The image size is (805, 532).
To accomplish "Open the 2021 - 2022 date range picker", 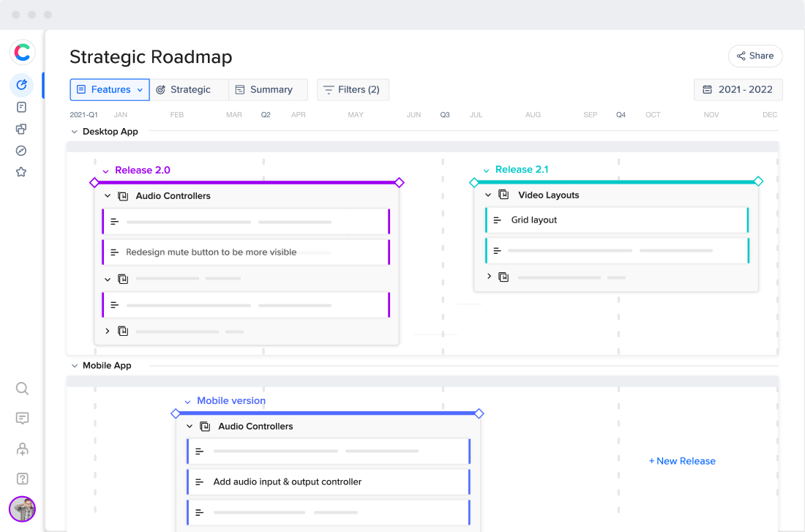I will [738, 89].
